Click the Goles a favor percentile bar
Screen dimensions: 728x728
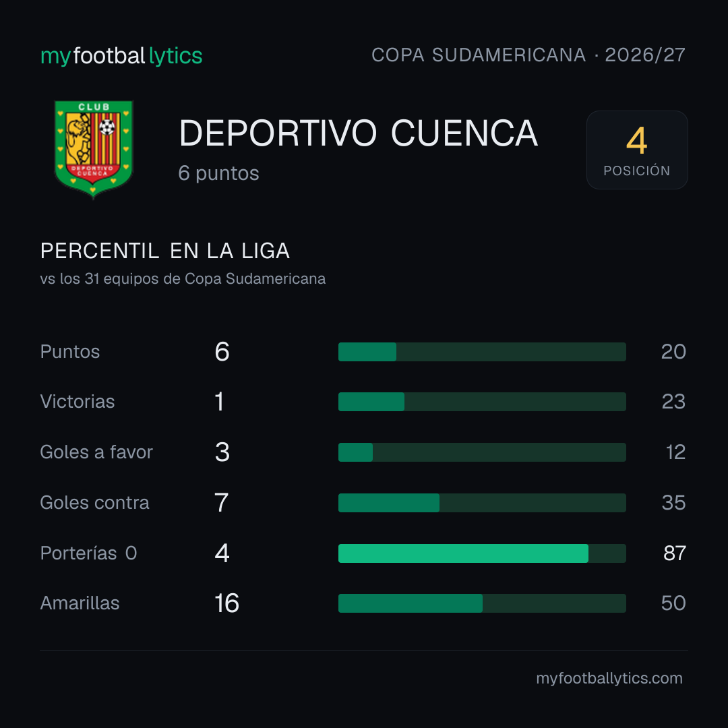482,452
